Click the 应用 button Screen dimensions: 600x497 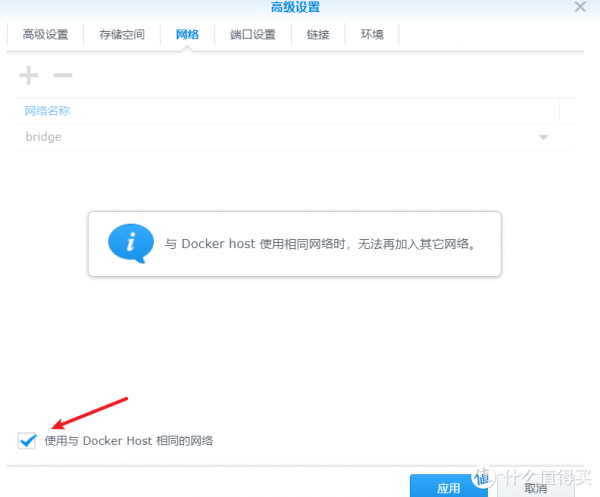point(449,487)
